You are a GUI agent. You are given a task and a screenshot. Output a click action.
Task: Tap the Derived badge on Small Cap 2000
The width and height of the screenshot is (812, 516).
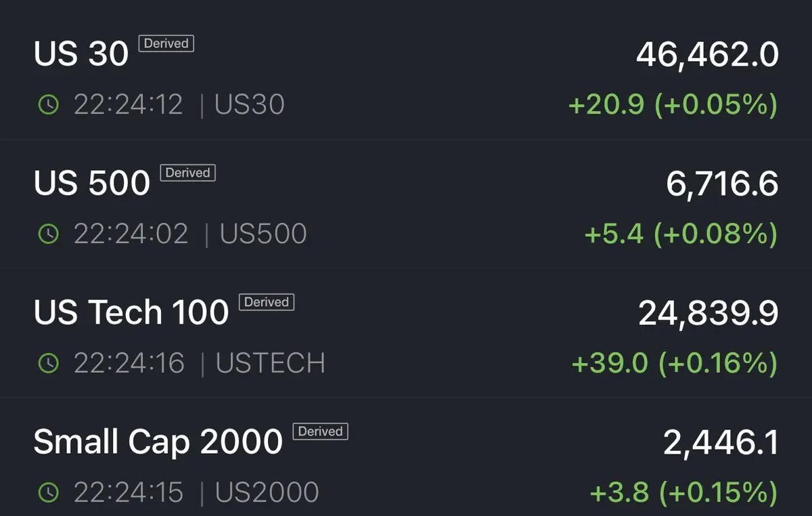(x=320, y=431)
